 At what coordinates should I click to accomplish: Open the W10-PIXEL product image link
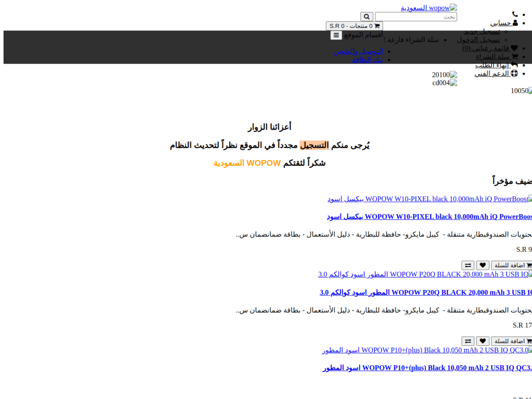click(x=430, y=199)
